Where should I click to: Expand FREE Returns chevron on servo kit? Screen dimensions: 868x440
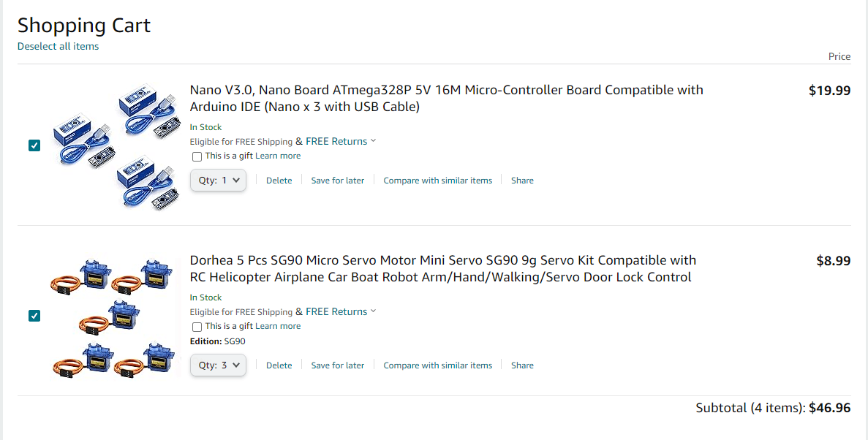(x=373, y=311)
